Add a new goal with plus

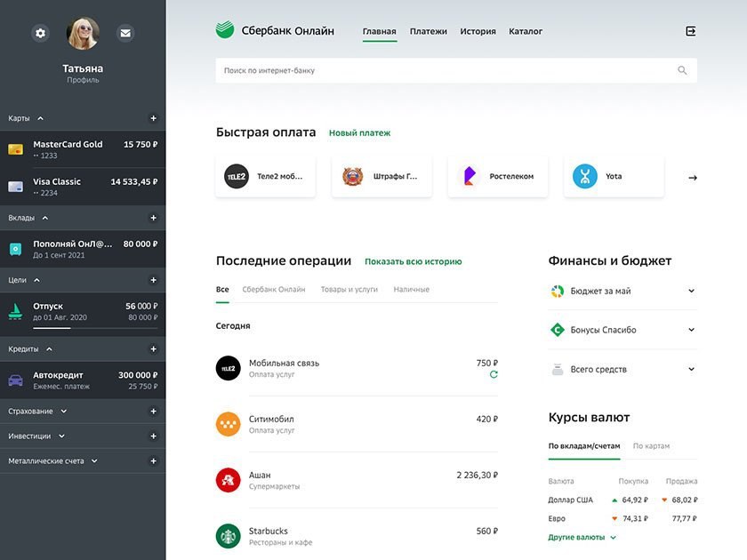coord(153,280)
